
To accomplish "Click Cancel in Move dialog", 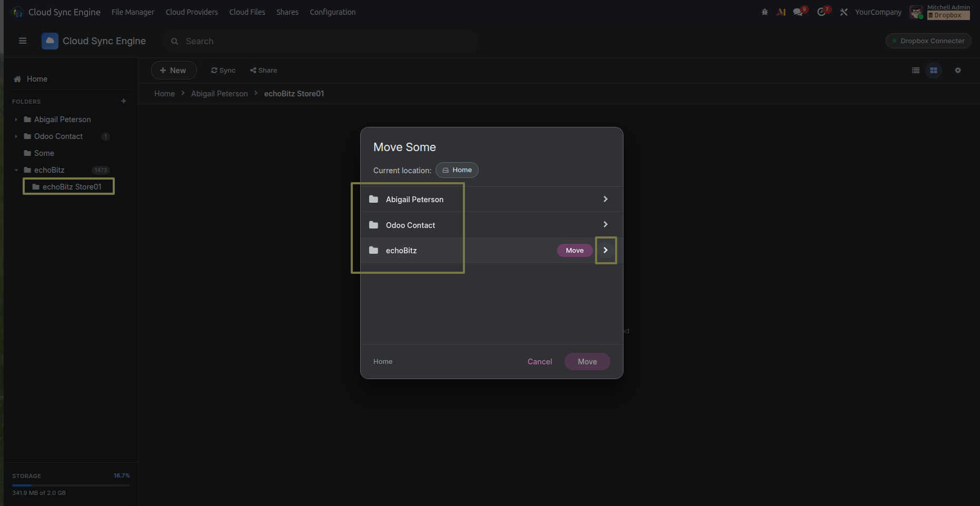I will (540, 361).
